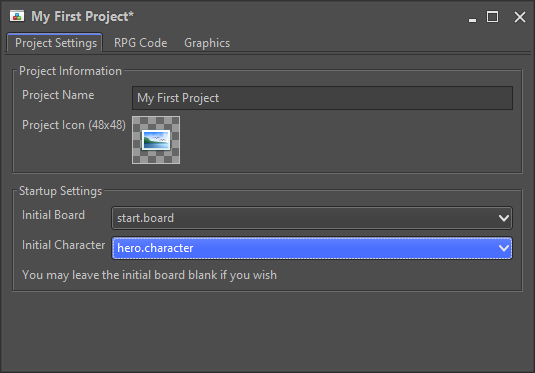This screenshot has width=535, height=373.
Task: Close the My First Project window
Action: [520, 17]
